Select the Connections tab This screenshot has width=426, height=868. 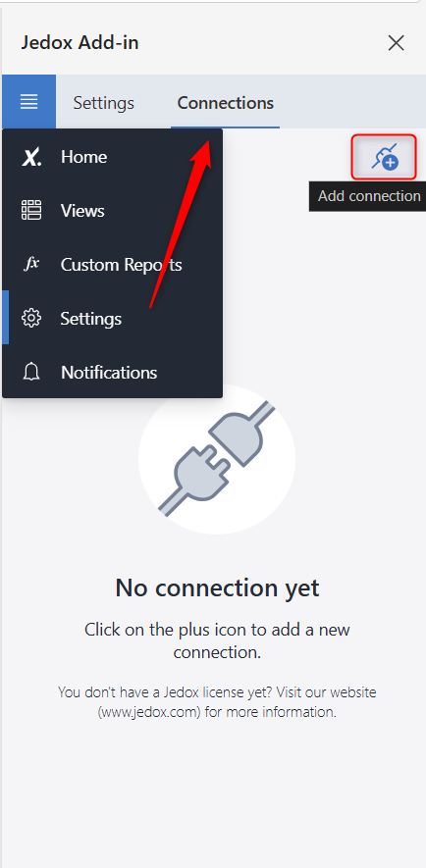[x=226, y=103]
